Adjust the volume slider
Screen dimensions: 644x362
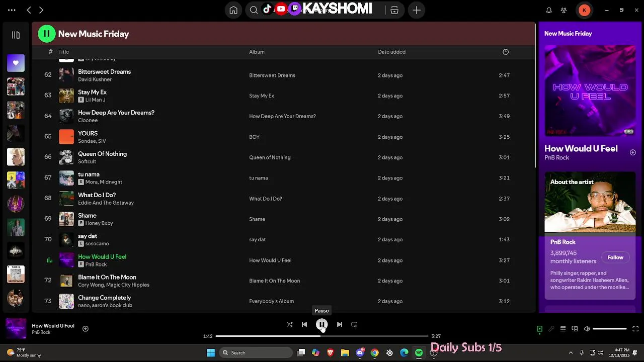[x=609, y=329]
